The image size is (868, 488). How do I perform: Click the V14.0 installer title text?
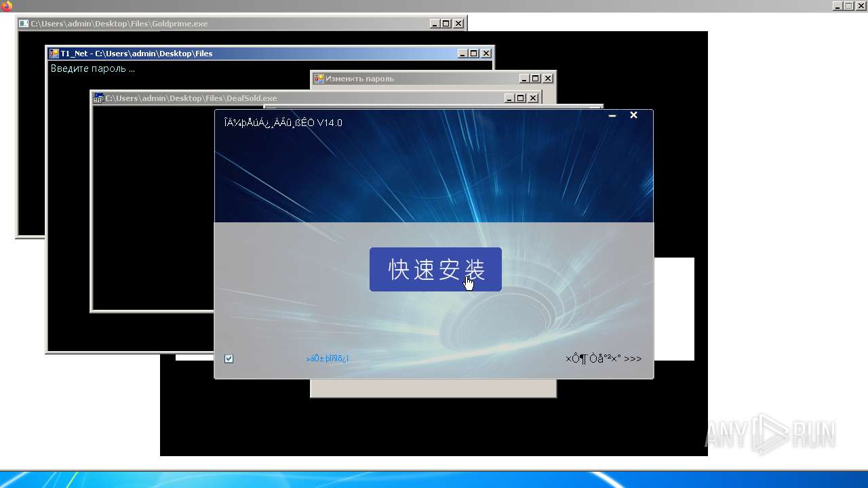coord(283,123)
